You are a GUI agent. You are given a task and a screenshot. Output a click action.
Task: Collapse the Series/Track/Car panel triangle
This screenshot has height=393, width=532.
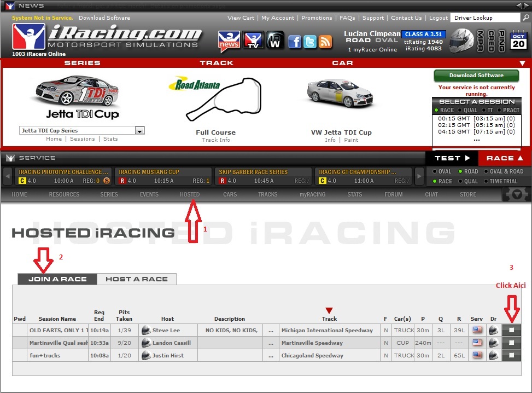tap(523, 63)
